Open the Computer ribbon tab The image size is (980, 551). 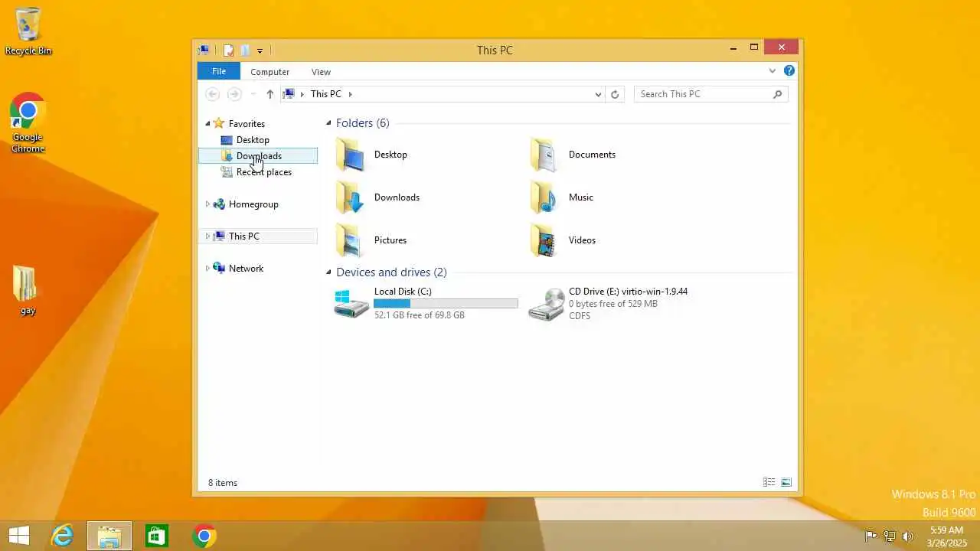tap(269, 72)
